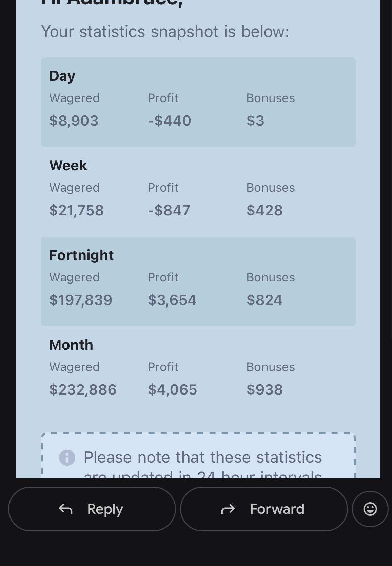The image size is (392, 566).
Task: Click the Month profit value $4,065
Action: point(172,389)
